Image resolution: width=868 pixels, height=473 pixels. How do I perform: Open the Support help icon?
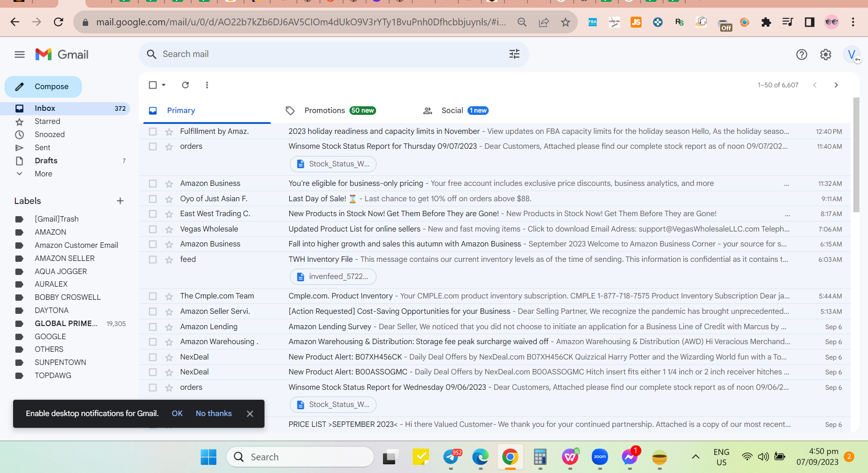802,55
